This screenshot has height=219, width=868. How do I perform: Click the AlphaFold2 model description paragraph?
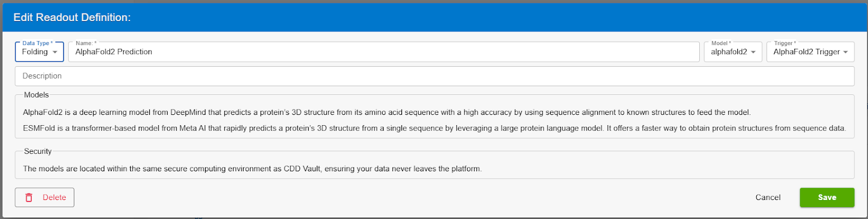pos(387,112)
